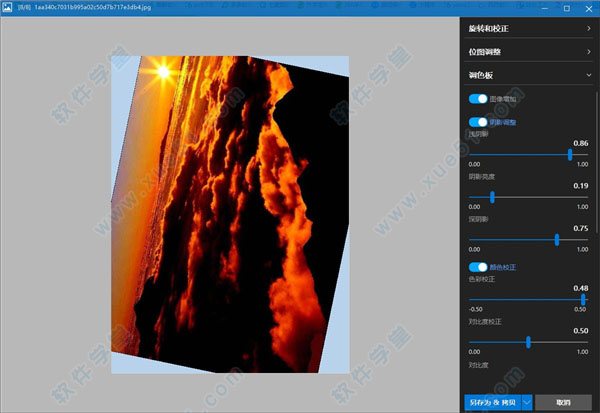Viewport: 600px width, 413px height.
Task: Click the 深阴影 slider handle at 0.75
Action: point(557,239)
